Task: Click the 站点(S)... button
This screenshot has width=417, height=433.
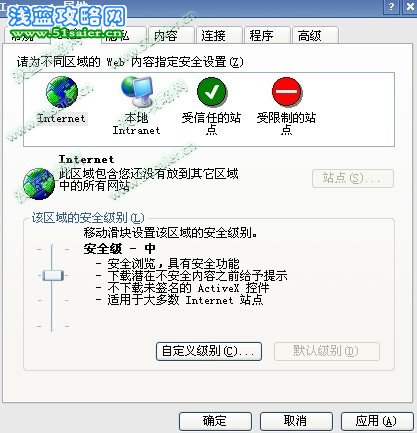Action: tap(353, 178)
